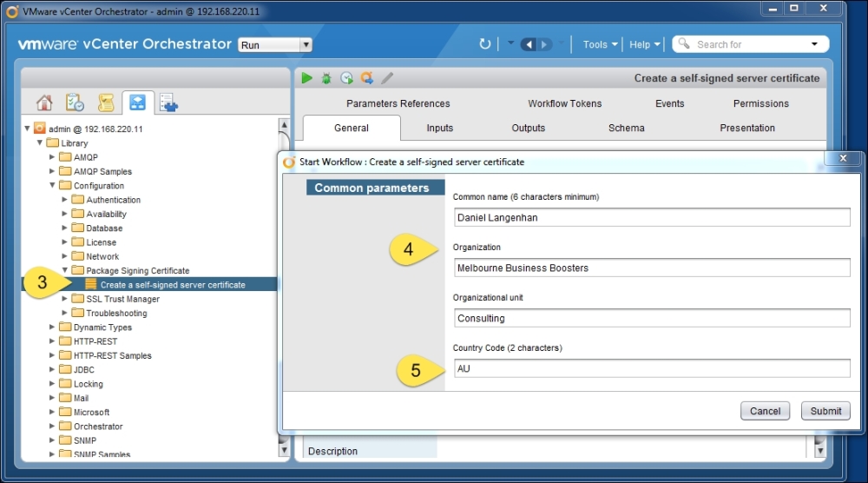Open the Run mode dropdown

tap(275, 45)
